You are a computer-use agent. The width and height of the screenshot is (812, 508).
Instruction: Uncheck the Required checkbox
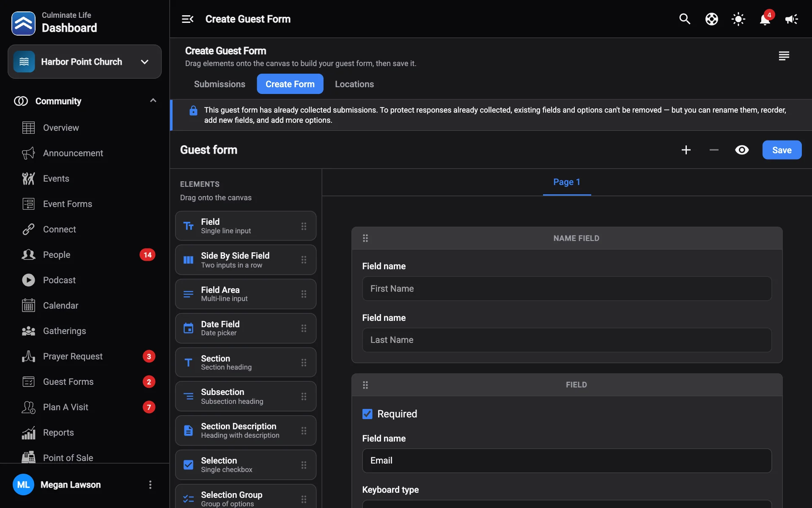(x=368, y=414)
